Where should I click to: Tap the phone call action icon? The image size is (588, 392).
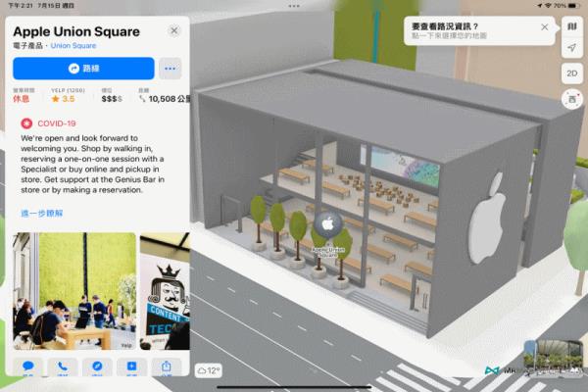click(63, 367)
